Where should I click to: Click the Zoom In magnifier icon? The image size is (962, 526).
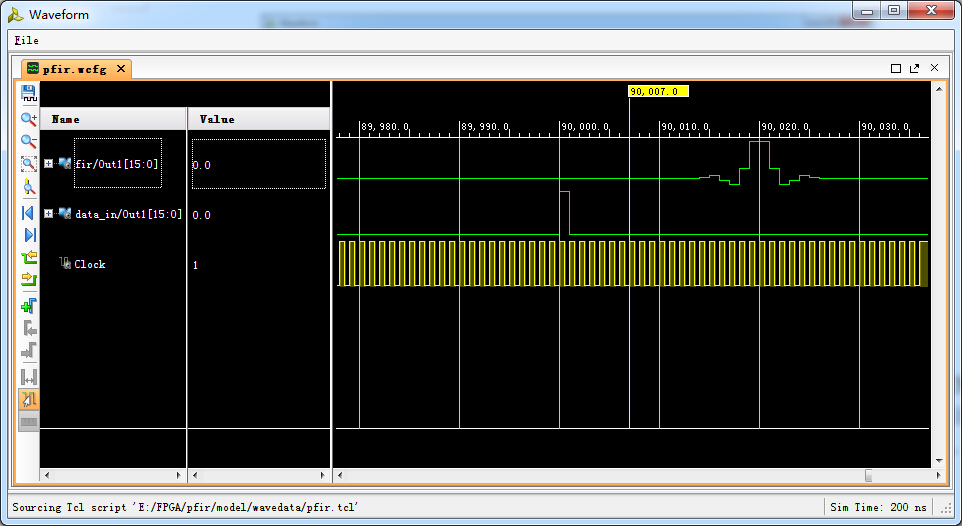point(29,118)
